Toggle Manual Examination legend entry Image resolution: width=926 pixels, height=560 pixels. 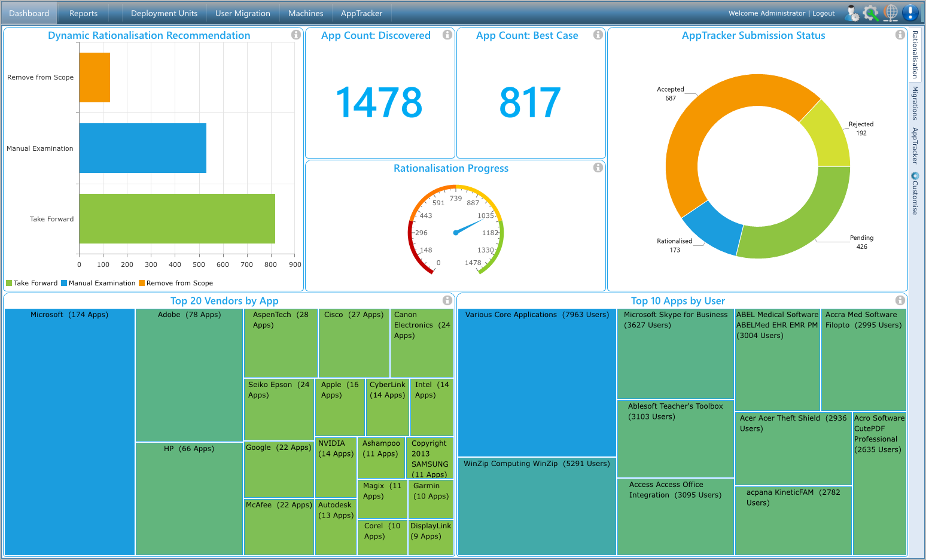coord(98,283)
